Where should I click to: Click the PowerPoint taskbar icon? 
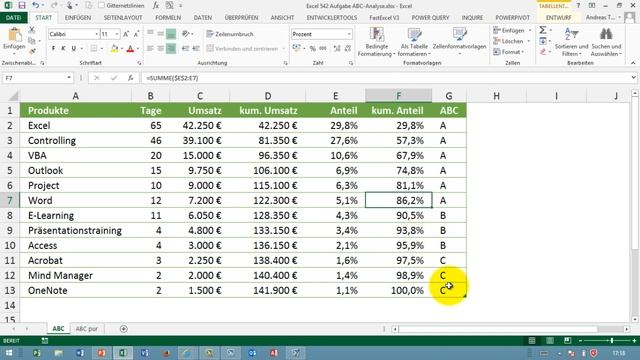pos(101,353)
